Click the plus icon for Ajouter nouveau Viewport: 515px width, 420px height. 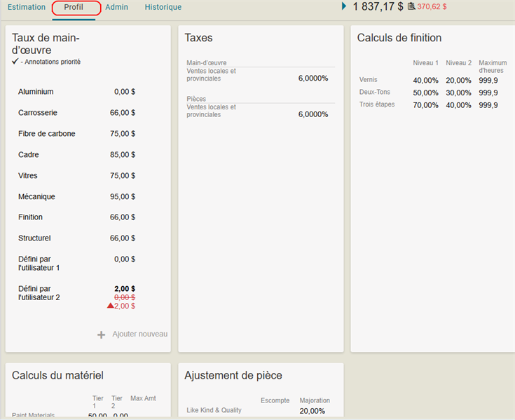pyautogui.click(x=102, y=334)
